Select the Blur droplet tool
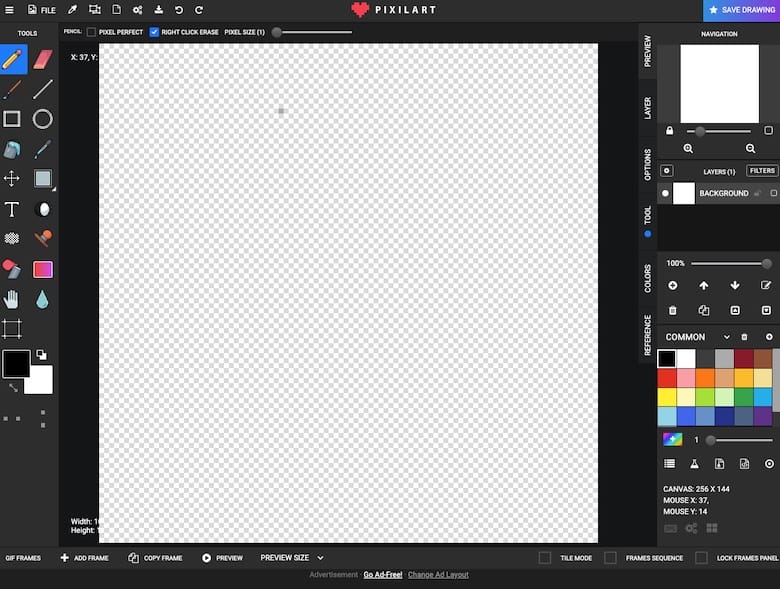This screenshot has height=589, width=780. [x=42, y=299]
